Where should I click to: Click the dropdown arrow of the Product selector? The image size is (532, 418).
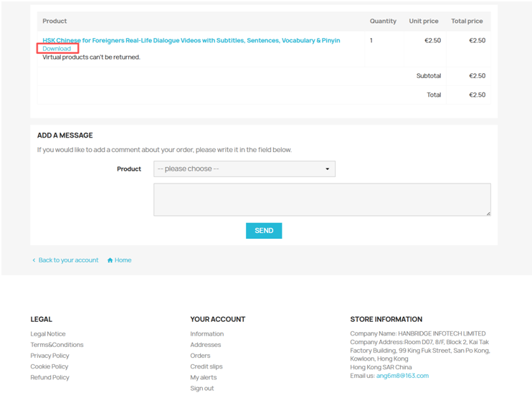[x=328, y=169]
